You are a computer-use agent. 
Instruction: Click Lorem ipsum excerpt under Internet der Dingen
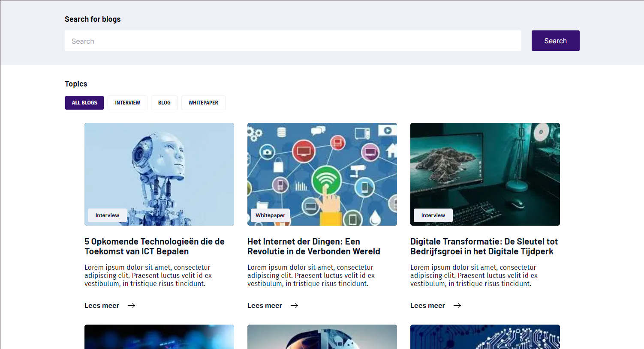[x=311, y=275]
